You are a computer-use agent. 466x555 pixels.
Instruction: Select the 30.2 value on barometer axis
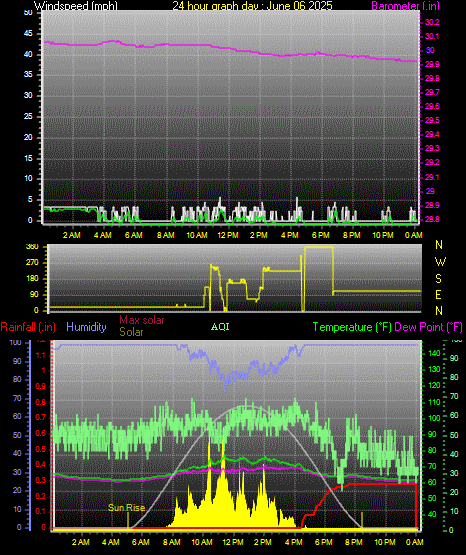432,22
